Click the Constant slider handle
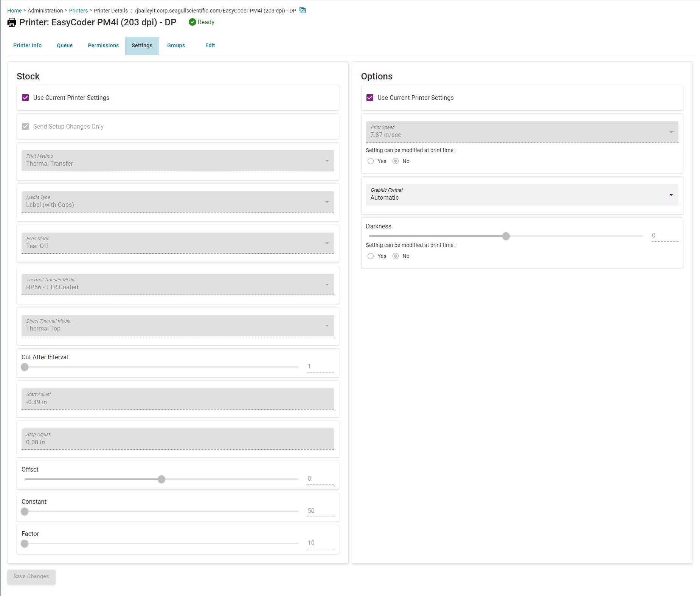700x596 pixels. point(25,511)
